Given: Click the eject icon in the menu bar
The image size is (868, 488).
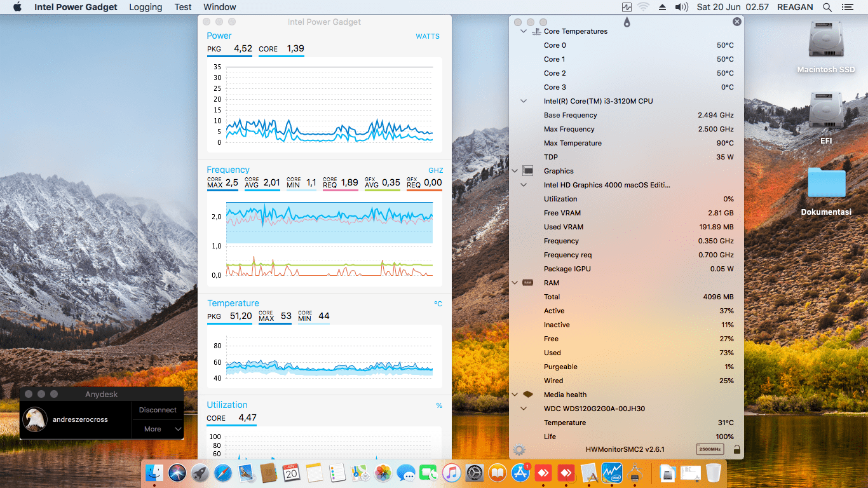Looking at the screenshot, I should [661, 7].
